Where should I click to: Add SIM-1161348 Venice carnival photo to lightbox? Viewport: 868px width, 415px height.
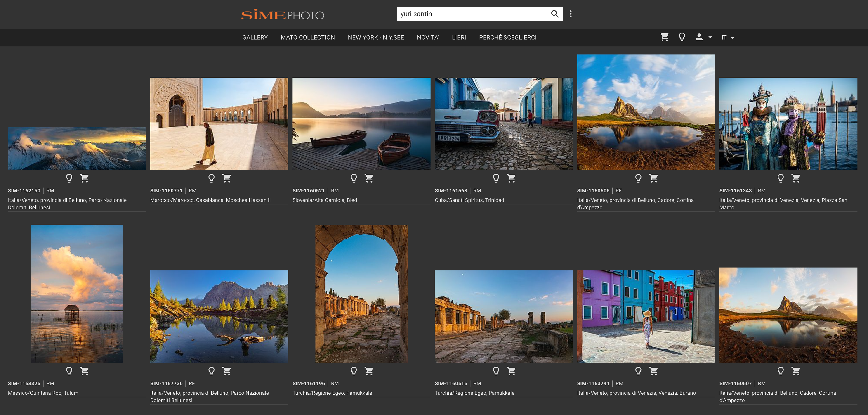pyautogui.click(x=780, y=178)
